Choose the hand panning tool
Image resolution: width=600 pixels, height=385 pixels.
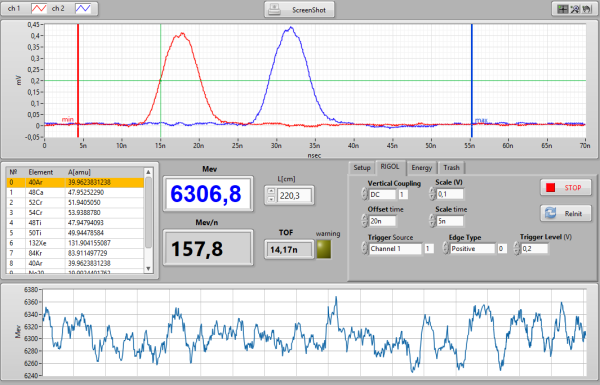(x=587, y=9)
